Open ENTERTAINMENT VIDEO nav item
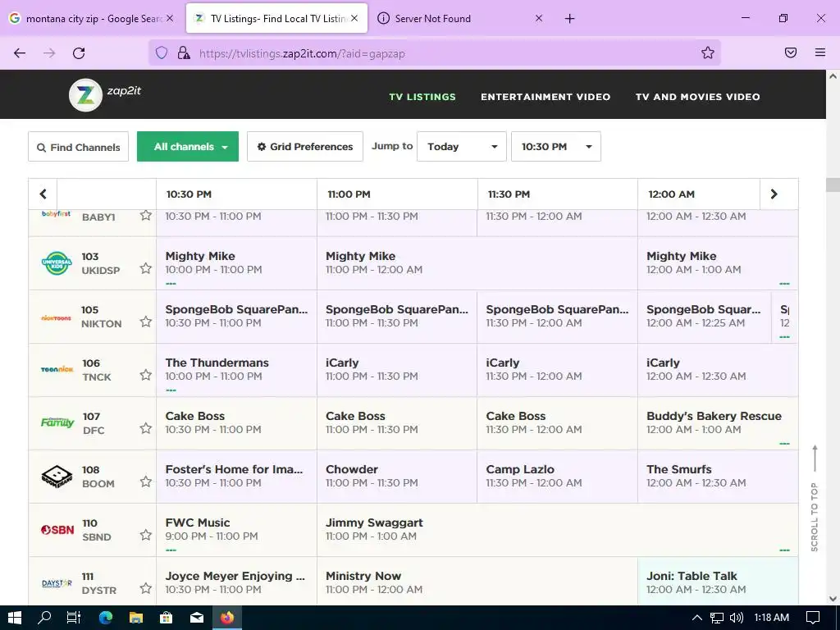Image resolution: width=840 pixels, height=630 pixels. click(546, 97)
